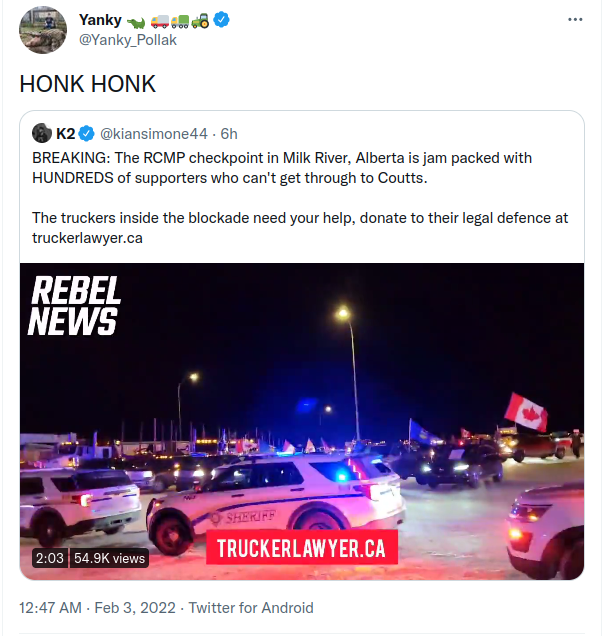Click truckerlawyer.ca in the quoted tweet text
The width and height of the screenshot is (611, 636).
[x=87, y=238]
